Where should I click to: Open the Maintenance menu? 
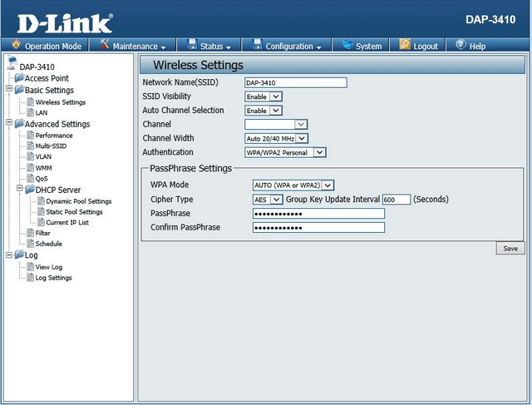coord(133,46)
